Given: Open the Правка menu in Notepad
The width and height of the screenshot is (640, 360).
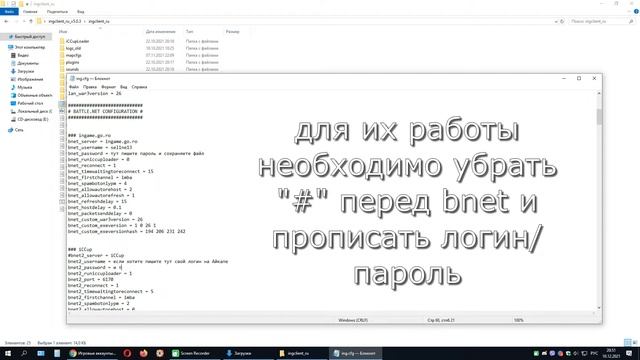Looking at the screenshot, I should [90, 87].
